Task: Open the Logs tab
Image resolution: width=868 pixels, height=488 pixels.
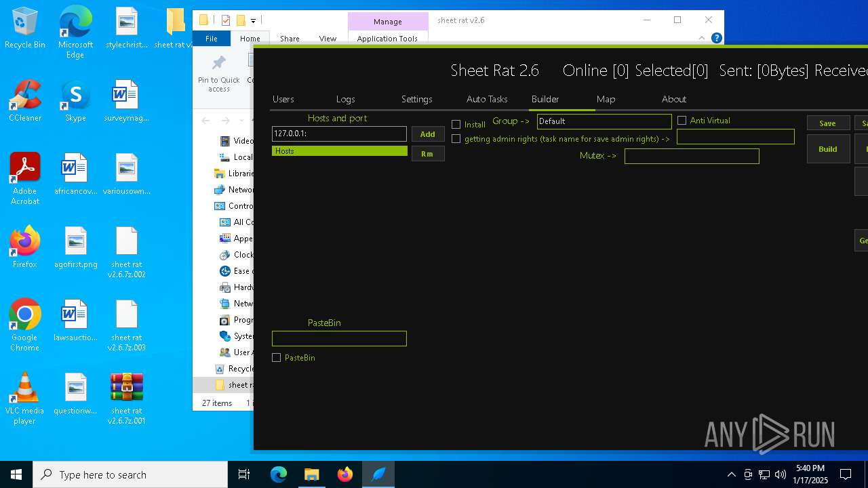Action: coord(345,99)
